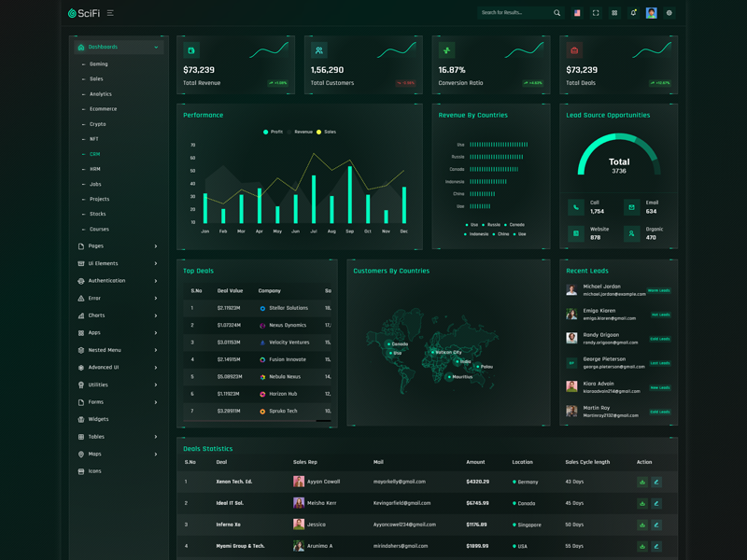Screen dimensions: 747x560
Task: Open the notifications bell
Action: 633,13
